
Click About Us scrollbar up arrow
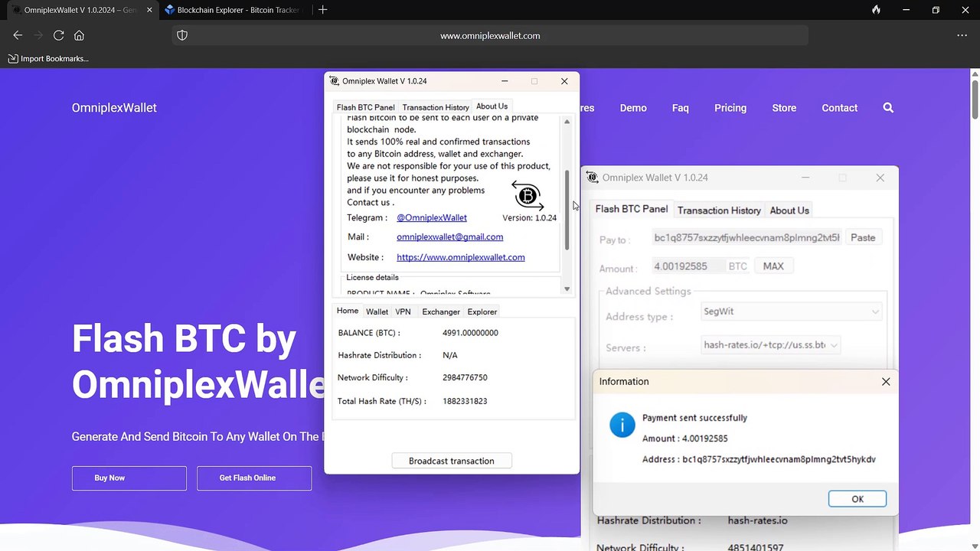pos(567,122)
